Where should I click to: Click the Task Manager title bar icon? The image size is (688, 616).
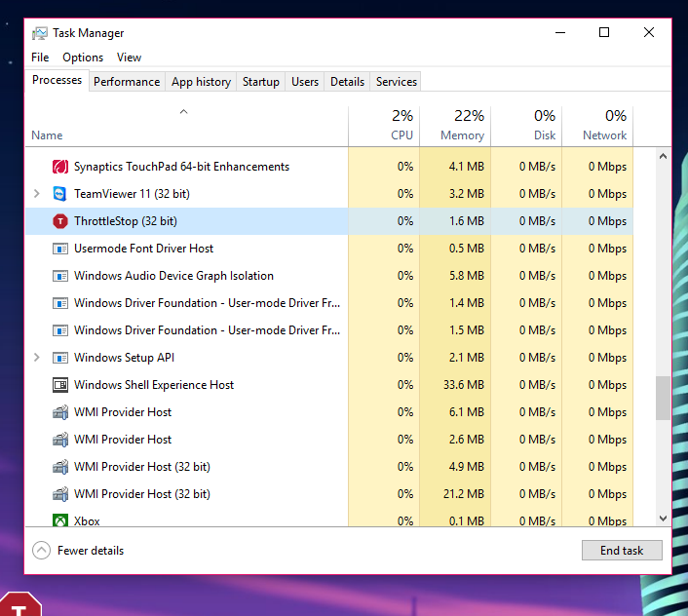40,33
